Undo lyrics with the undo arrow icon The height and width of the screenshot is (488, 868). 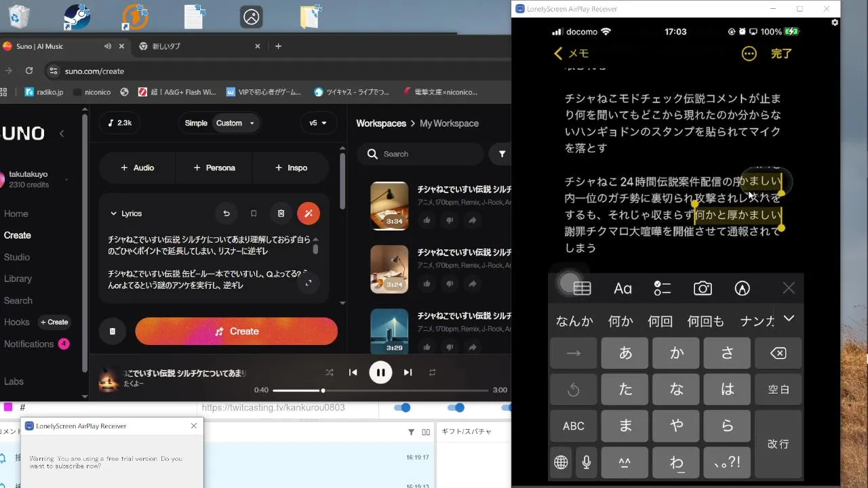pos(226,213)
